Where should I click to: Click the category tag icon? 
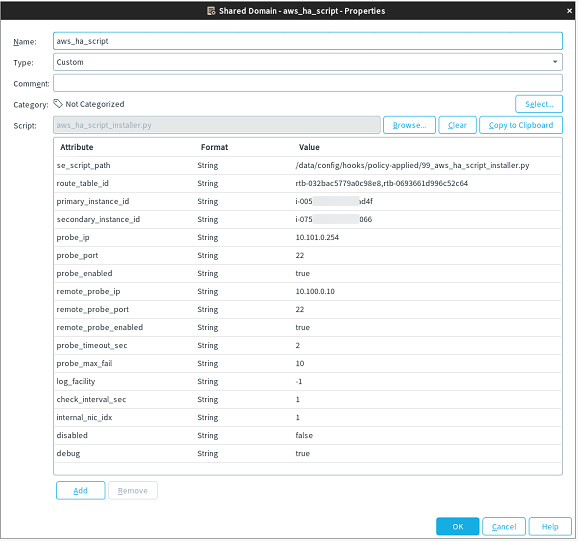point(58,104)
